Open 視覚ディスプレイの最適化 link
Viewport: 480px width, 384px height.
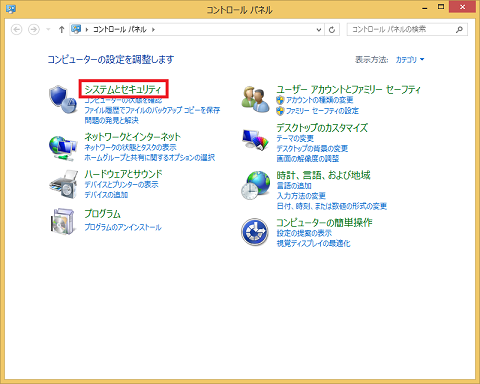pos(313,243)
